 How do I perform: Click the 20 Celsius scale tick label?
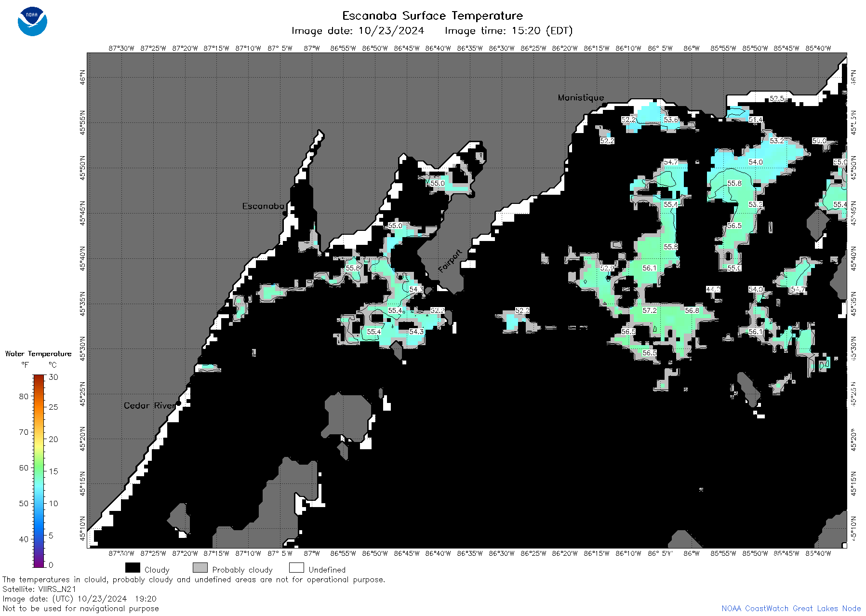pyautogui.click(x=53, y=439)
